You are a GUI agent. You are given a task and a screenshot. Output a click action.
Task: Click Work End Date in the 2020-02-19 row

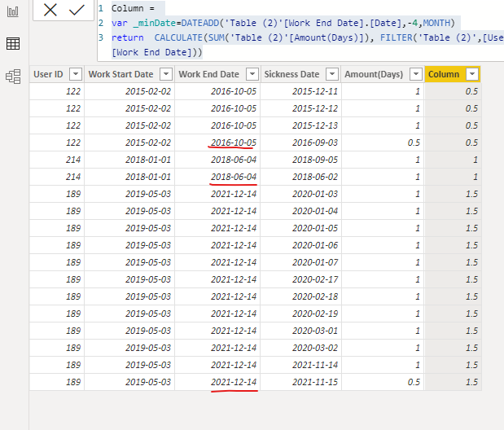click(x=217, y=314)
